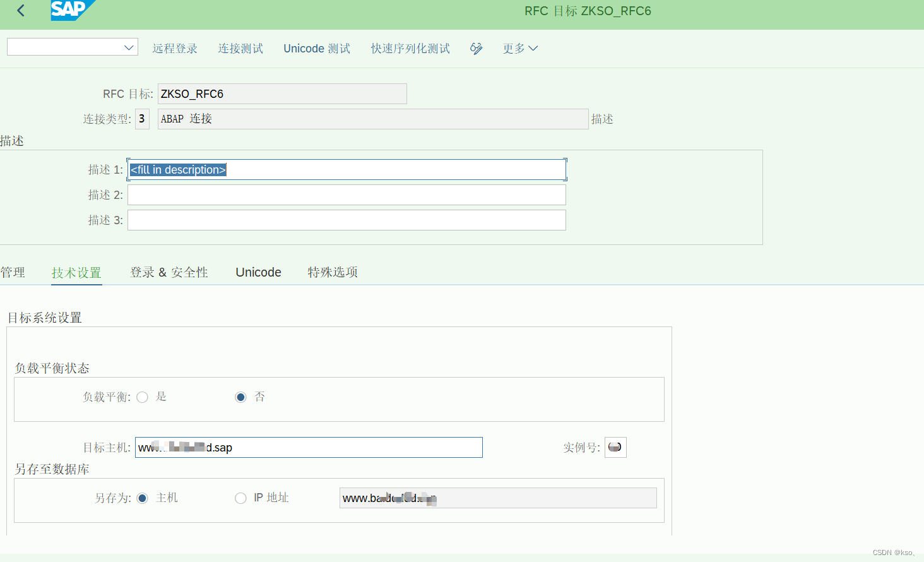Image resolution: width=924 pixels, height=562 pixels.
Task: Toggle display/change glasses-pencil icon
Action: coord(477,49)
